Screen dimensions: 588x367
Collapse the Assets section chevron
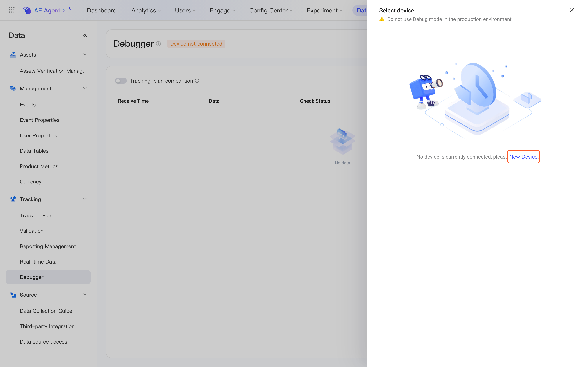coord(85,54)
